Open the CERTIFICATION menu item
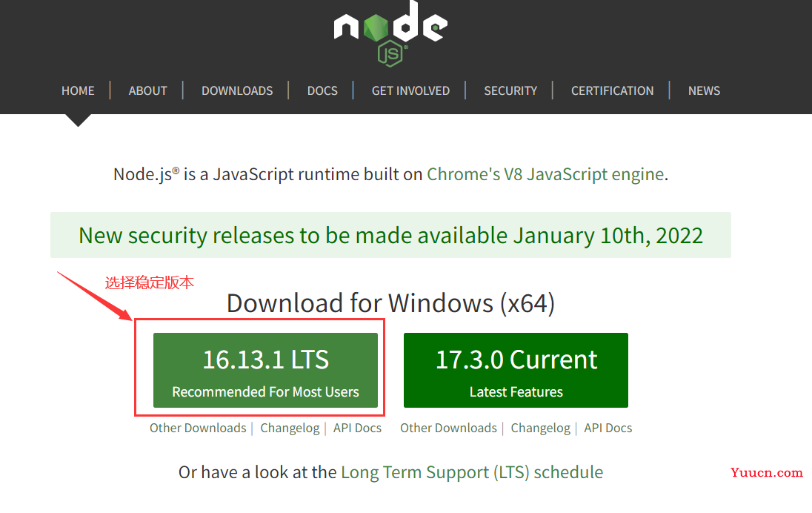812x513 pixels. tap(612, 90)
